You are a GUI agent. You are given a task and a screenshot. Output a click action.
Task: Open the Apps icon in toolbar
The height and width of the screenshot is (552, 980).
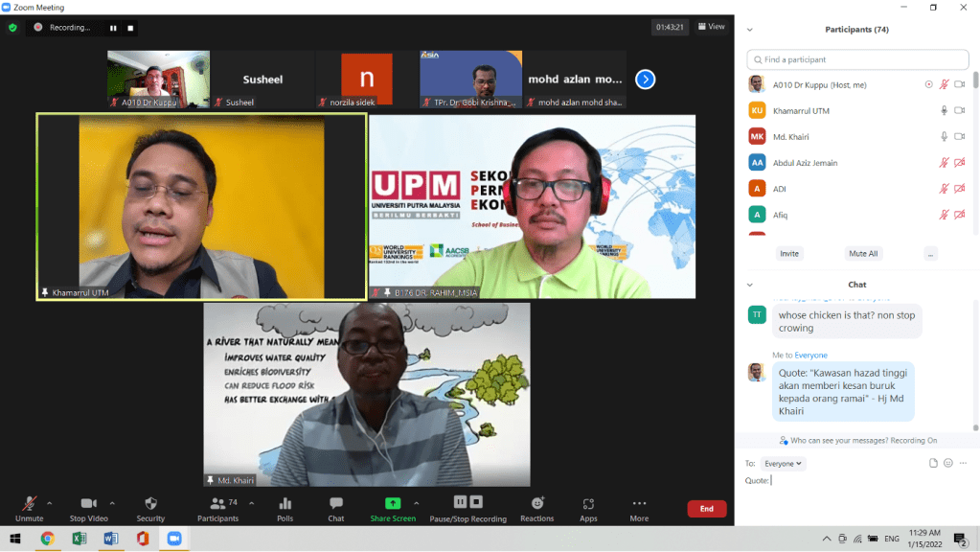click(588, 508)
